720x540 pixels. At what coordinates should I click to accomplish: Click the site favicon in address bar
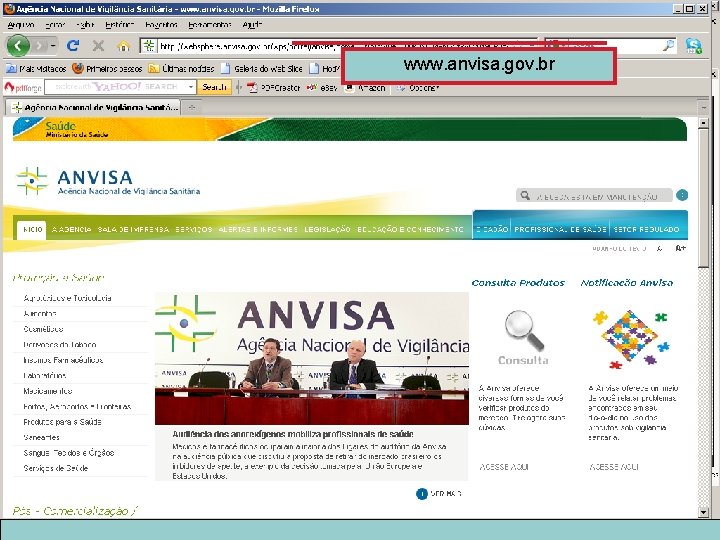click(x=148, y=46)
